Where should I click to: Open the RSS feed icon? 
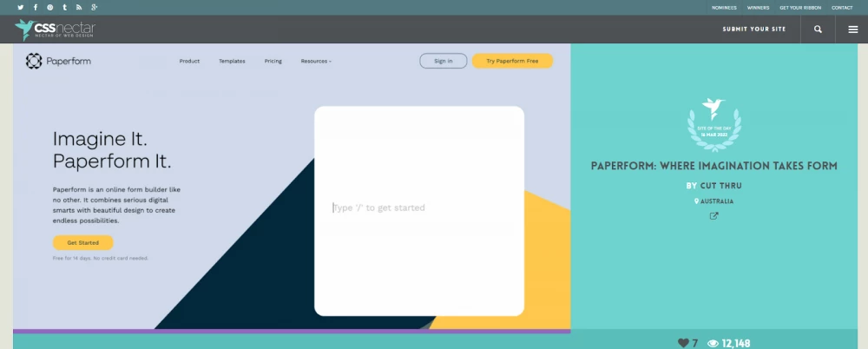(x=79, y=7)
